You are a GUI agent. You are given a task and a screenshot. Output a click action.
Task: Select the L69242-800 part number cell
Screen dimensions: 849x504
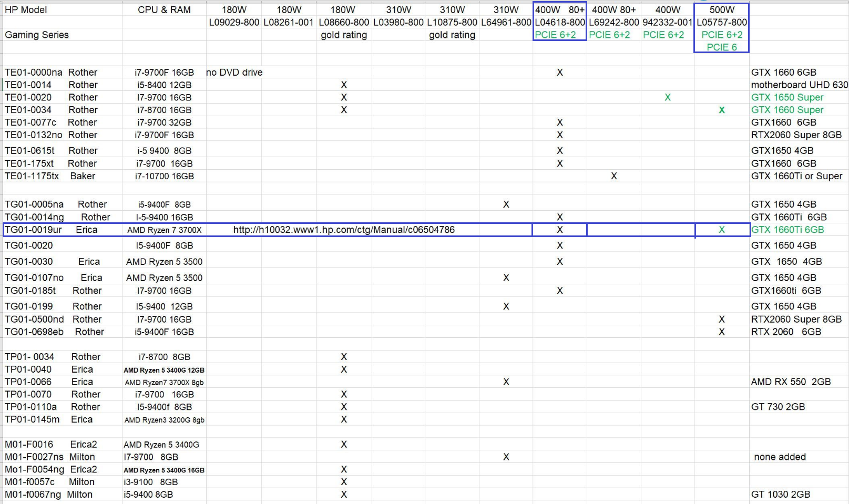(x=614, y=22)
